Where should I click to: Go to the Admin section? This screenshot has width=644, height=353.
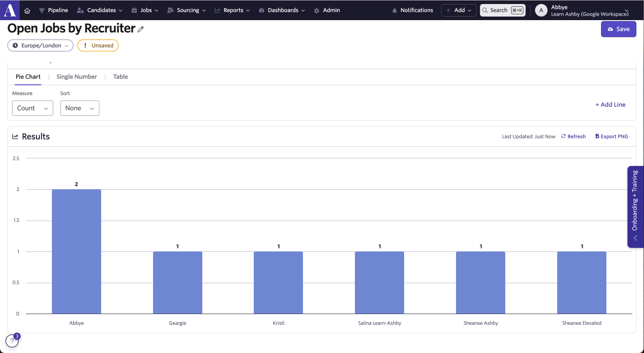coord(327,10)
